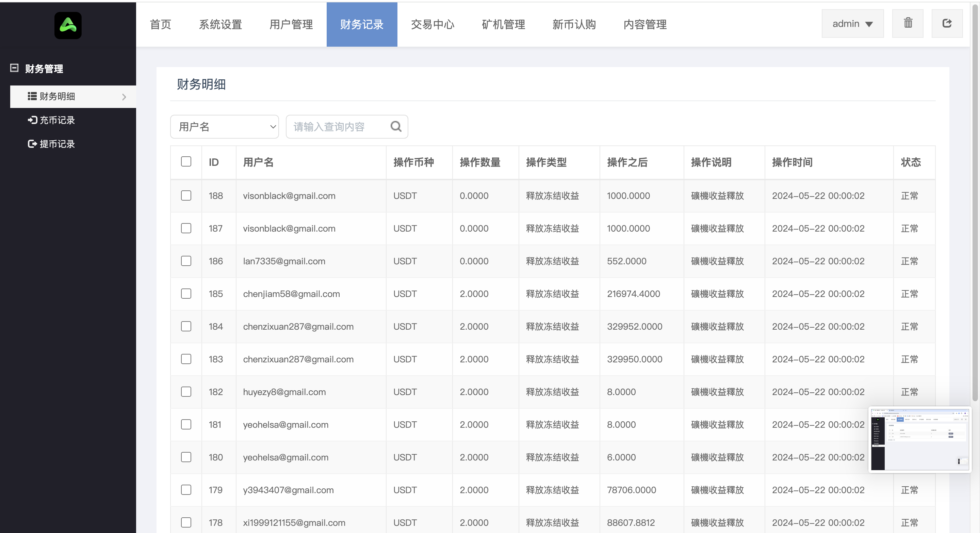
Task: Click the 提币记录 sign-out arrow icon
Action: (x=32, y=144)
